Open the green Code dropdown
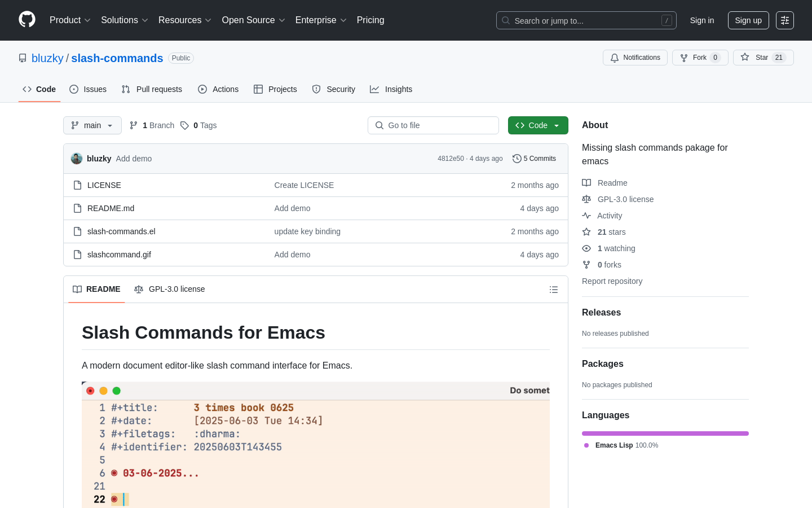 (537, 125)
